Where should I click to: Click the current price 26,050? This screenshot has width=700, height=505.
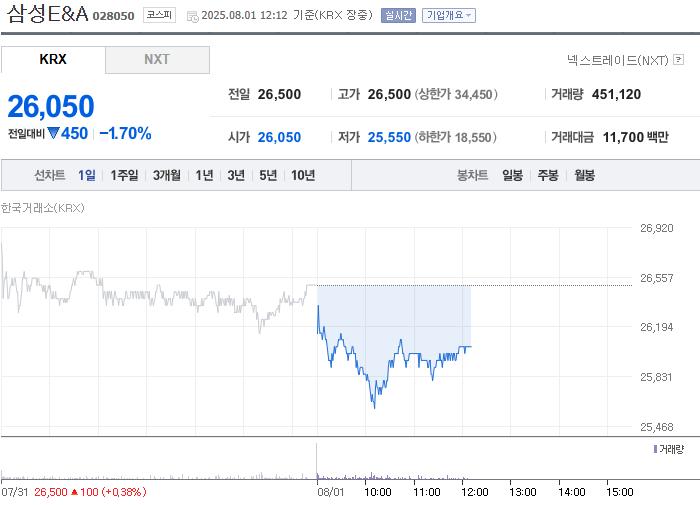pos(51,106)
